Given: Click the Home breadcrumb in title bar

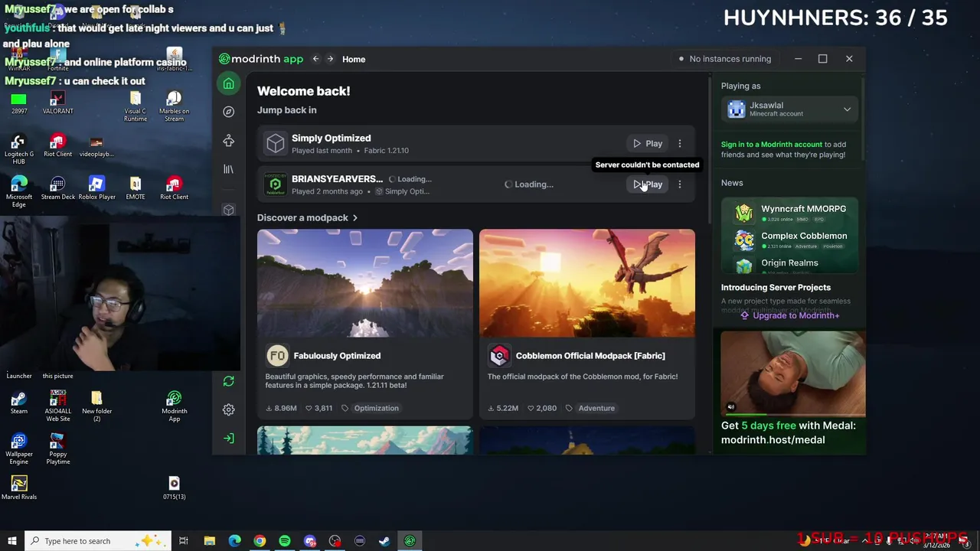Looking at the screenshot, I should tap(354, 59).
